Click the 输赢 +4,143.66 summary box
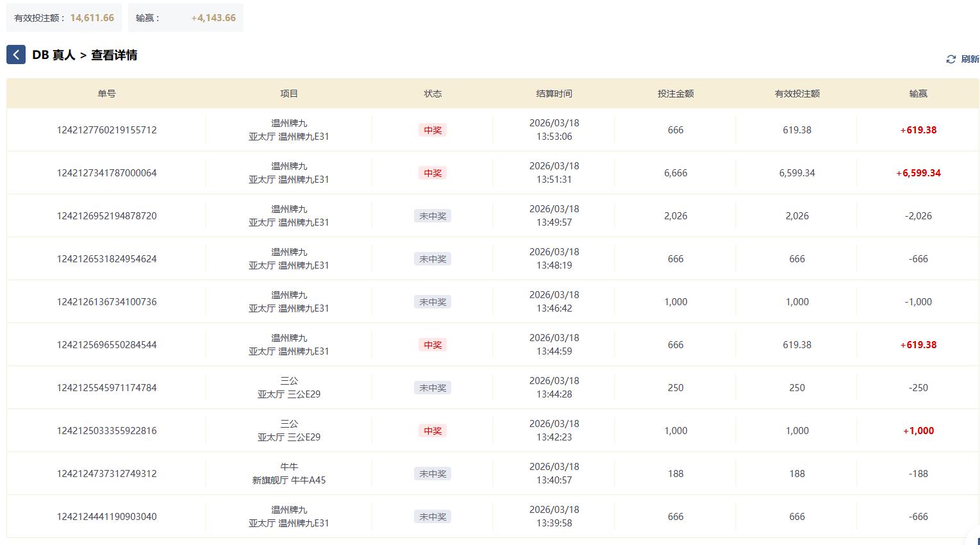980x545 pixels. click(185, 18)
